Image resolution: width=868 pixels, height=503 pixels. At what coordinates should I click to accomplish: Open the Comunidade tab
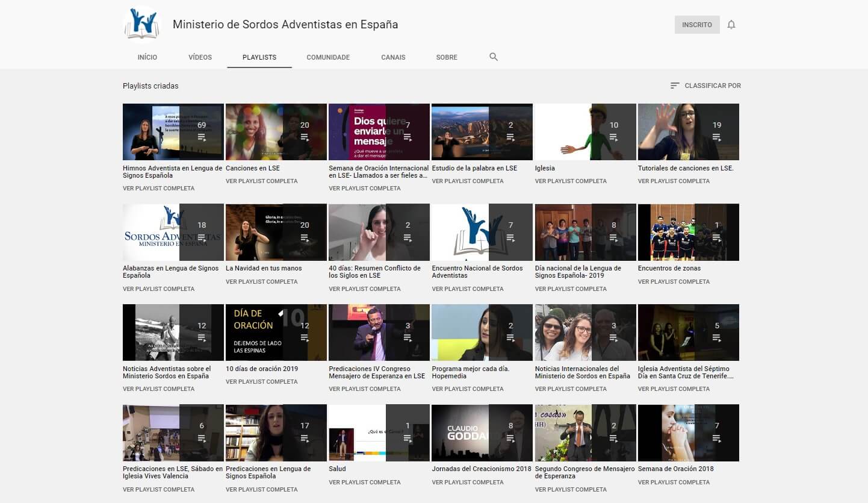coord(328,57)
